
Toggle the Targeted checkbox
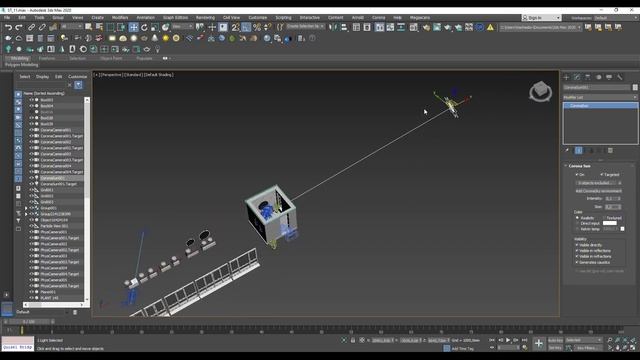coord(602,175)
